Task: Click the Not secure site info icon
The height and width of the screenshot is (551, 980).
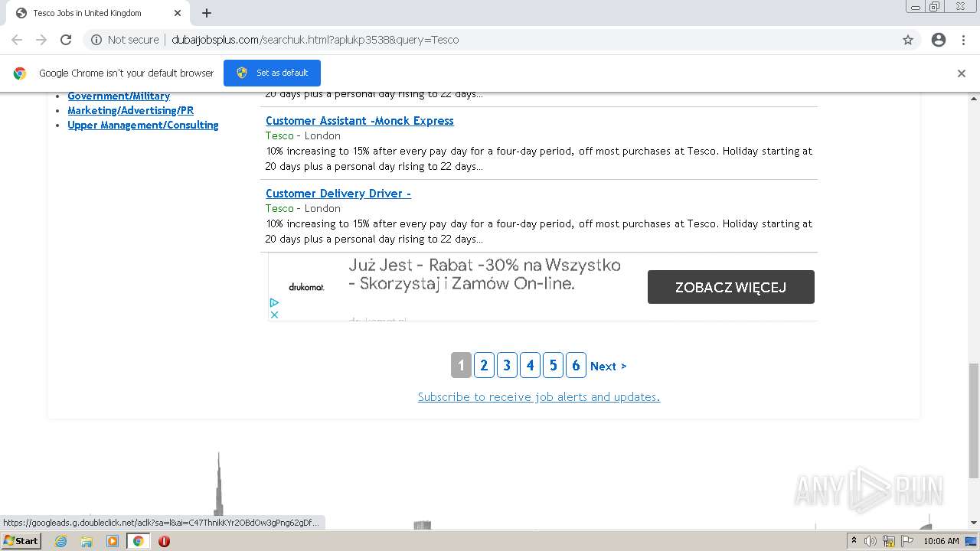Action: click(96, 40)
